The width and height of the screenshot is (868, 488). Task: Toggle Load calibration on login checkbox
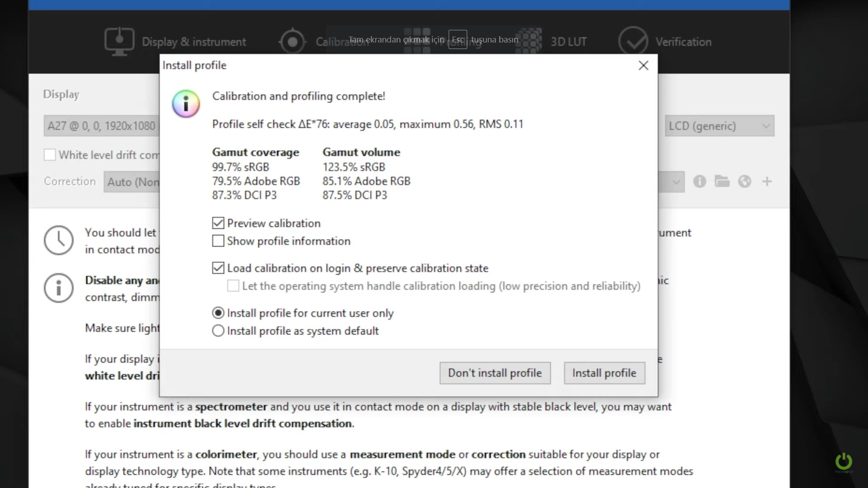point(218,268)
